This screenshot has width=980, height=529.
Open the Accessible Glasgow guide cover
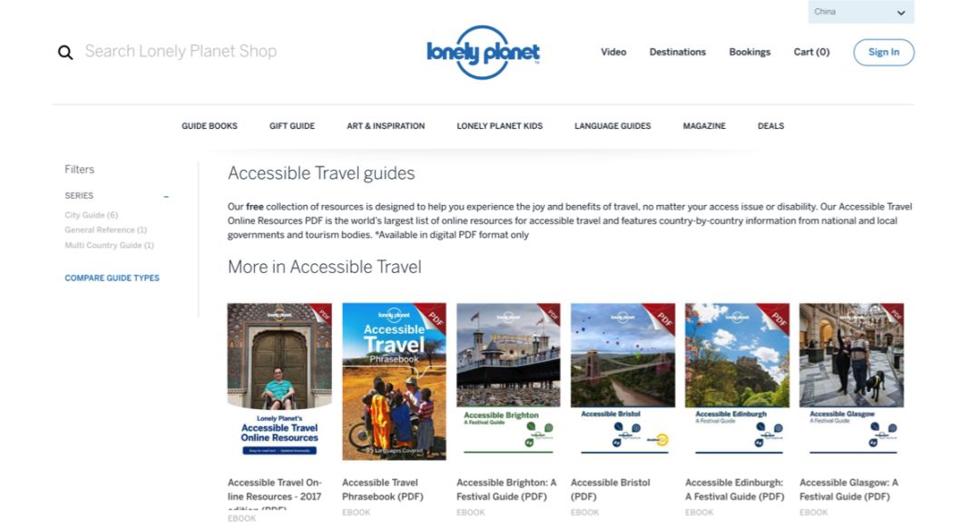point(851,379)
